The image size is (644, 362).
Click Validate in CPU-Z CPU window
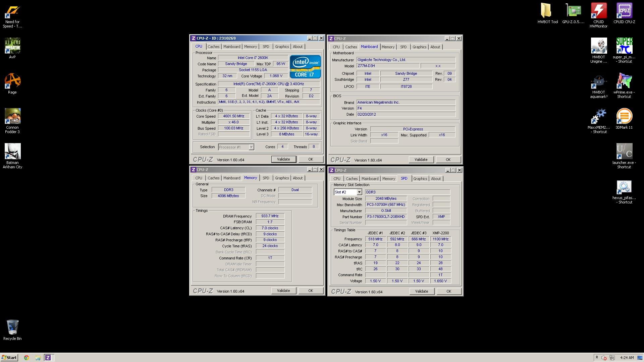pos(283,159)
